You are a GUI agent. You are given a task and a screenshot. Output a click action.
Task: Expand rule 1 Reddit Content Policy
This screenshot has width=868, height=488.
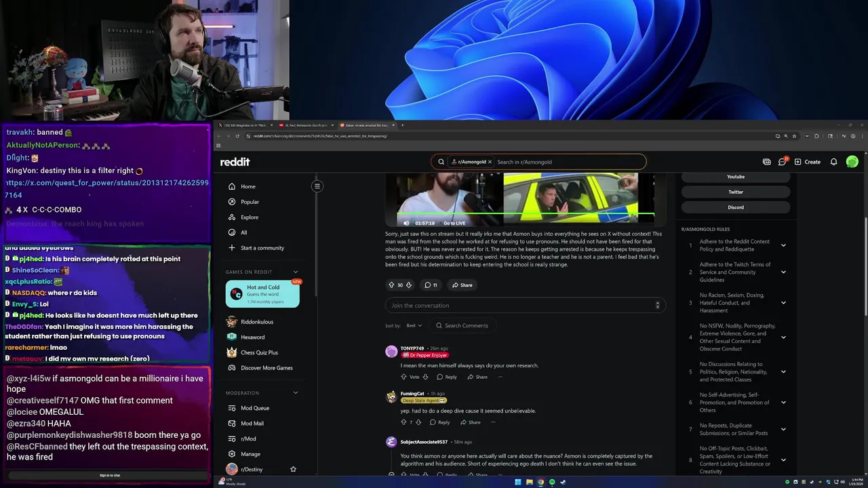coord(783,245)
